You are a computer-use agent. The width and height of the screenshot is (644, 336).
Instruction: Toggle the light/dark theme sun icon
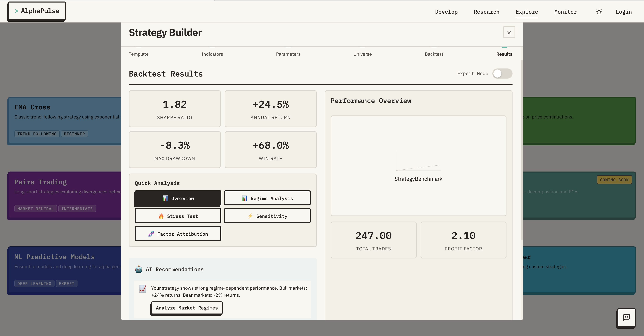[599, 12]
